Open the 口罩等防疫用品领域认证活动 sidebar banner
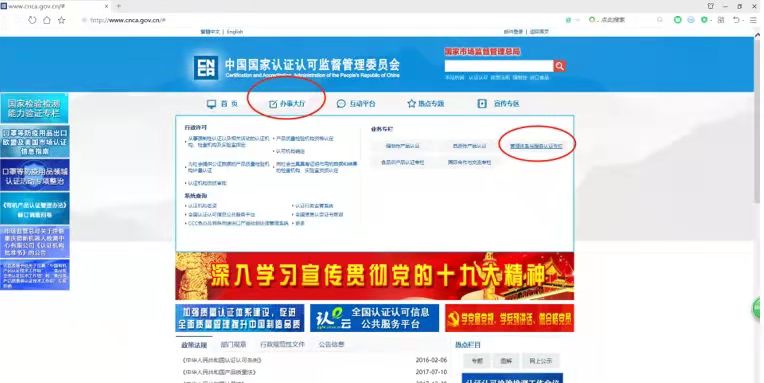Screen dimensions: 764x383 tap(35, 175)
